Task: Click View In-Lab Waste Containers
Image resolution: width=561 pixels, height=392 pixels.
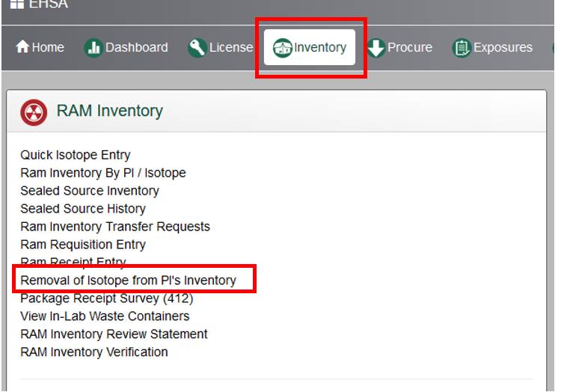Action: [105, 316]
